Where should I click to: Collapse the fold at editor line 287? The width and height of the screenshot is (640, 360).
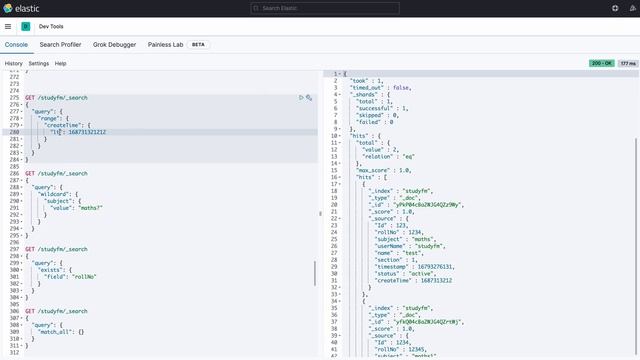point(22,180)
